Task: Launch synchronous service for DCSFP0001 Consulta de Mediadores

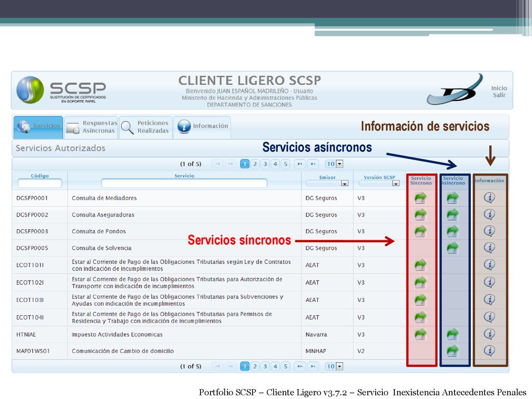Action: click(x=420, y=198)
